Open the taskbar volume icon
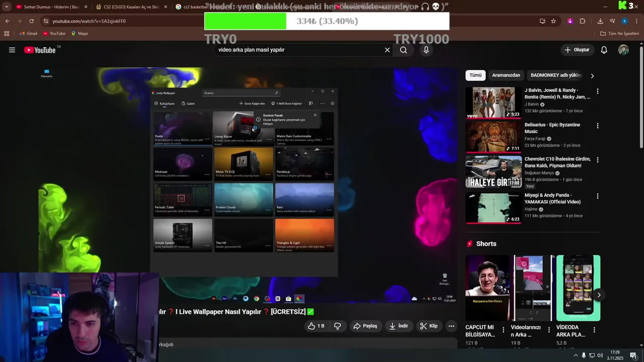This screenshot has height=362, width=644. (x=600, y=355)
